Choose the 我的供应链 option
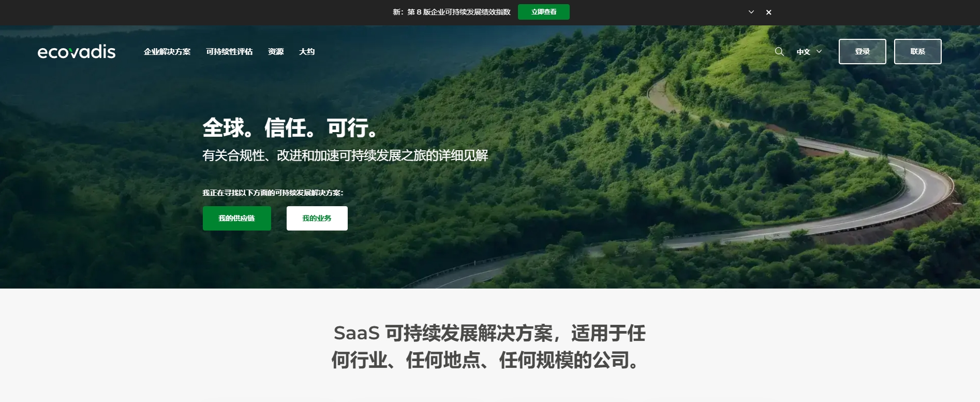Viewport: 980px width, 402px height. (237, 218)
